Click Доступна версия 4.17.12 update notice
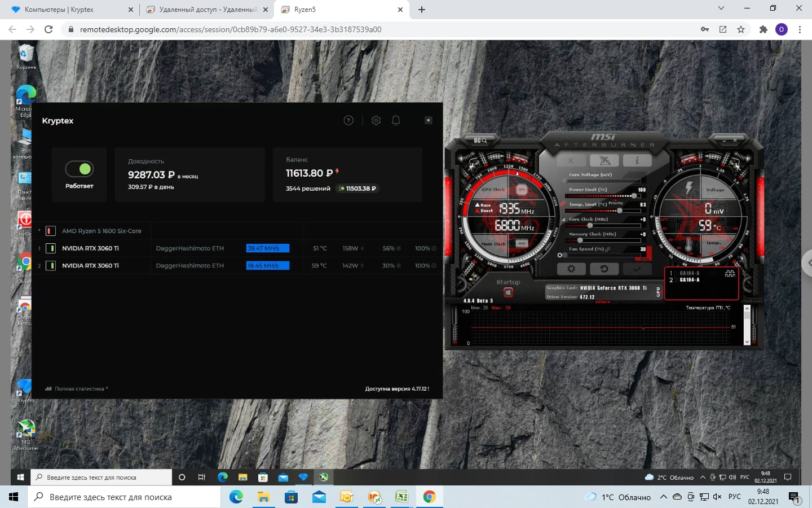This screenshot has width=812, height=508. coord(397,388)
